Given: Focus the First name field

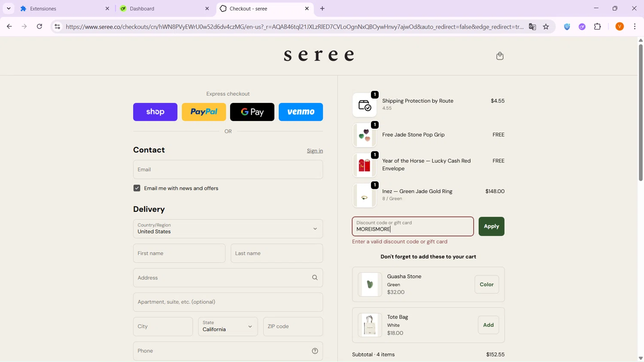Looking at the screenshot, I should [x=179, y=253].
